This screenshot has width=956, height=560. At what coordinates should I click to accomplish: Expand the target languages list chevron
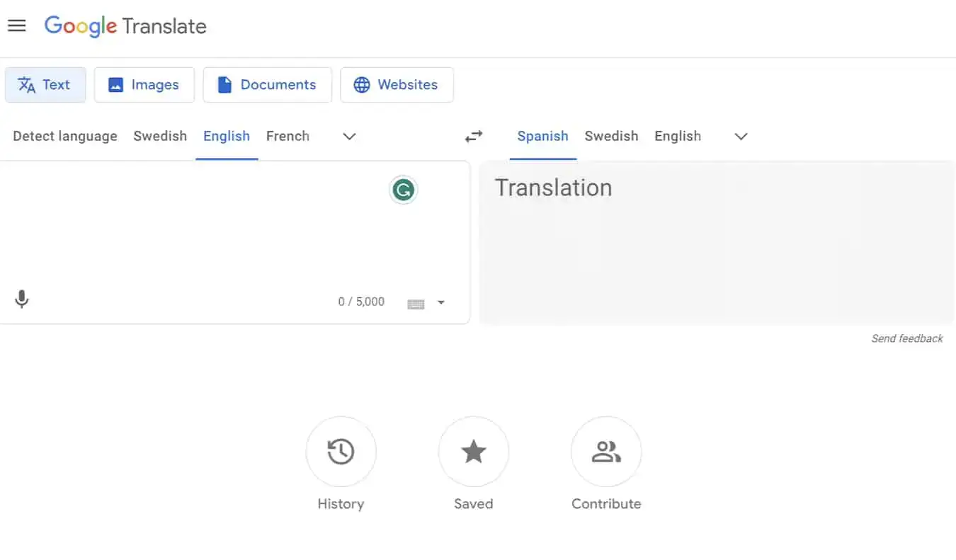741,137
